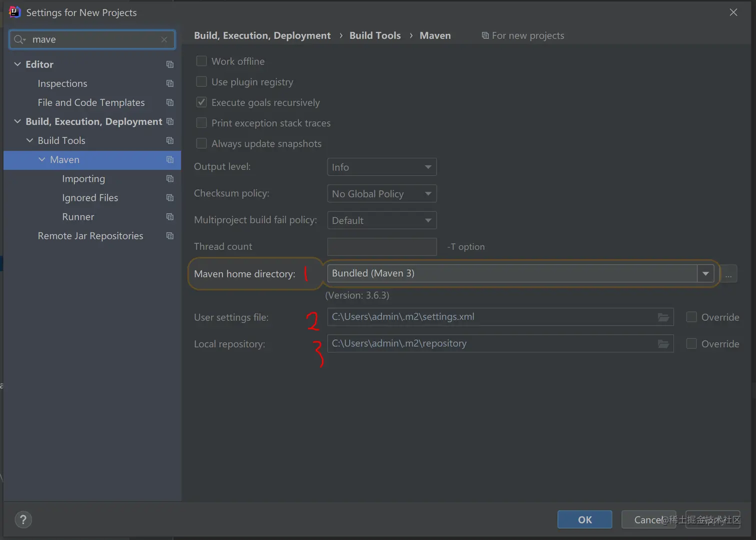Click Build Tools breadcrumb
This screenshot has width=756, height=540.
tap(375, 35)
